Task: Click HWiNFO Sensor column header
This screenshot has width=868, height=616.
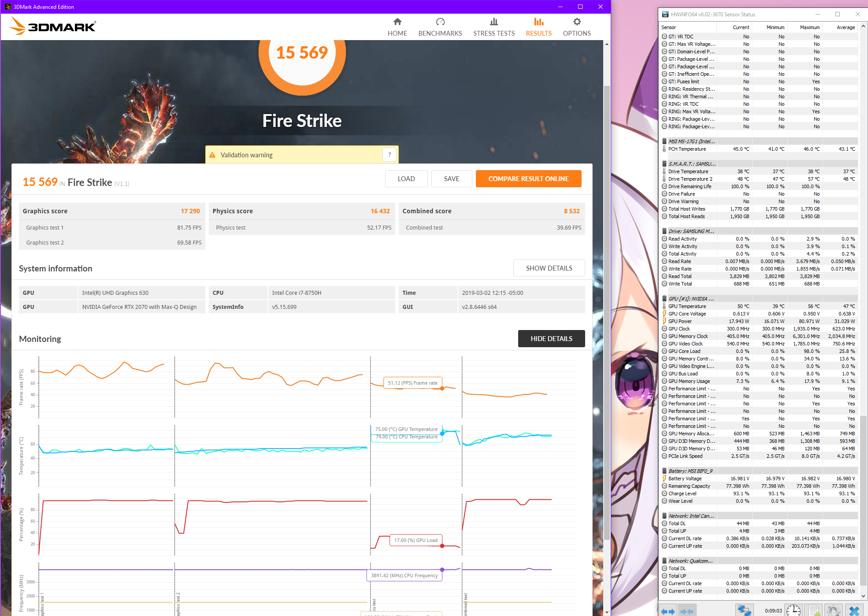Action: pos(688,27)
